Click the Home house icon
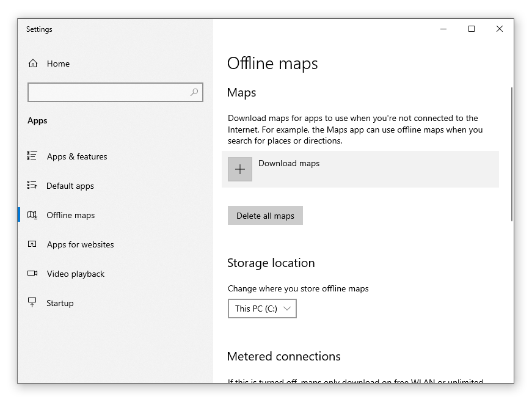Screen dimensions: 532x402 coord(33,64)
